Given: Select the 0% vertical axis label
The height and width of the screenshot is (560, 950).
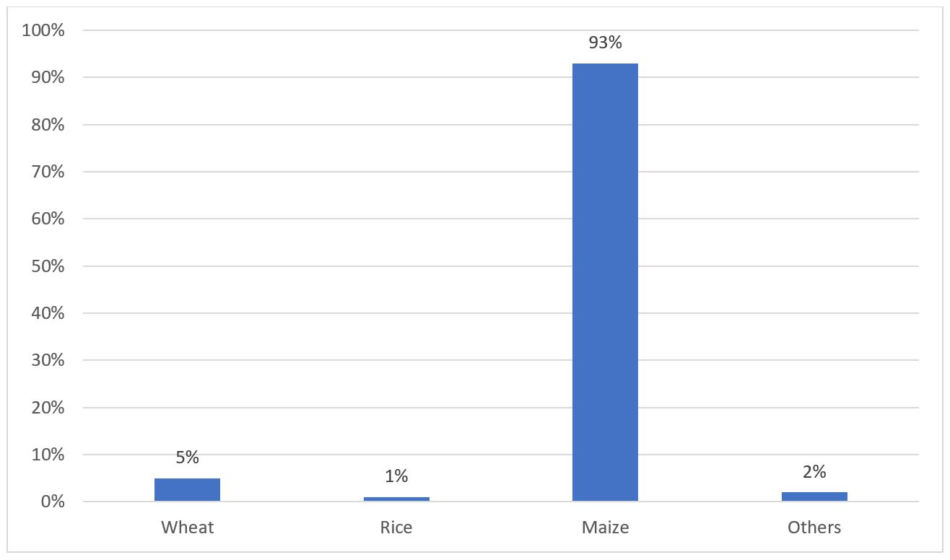Looking at the screenshot, I should pyautogui.click(x=51, y=502).
